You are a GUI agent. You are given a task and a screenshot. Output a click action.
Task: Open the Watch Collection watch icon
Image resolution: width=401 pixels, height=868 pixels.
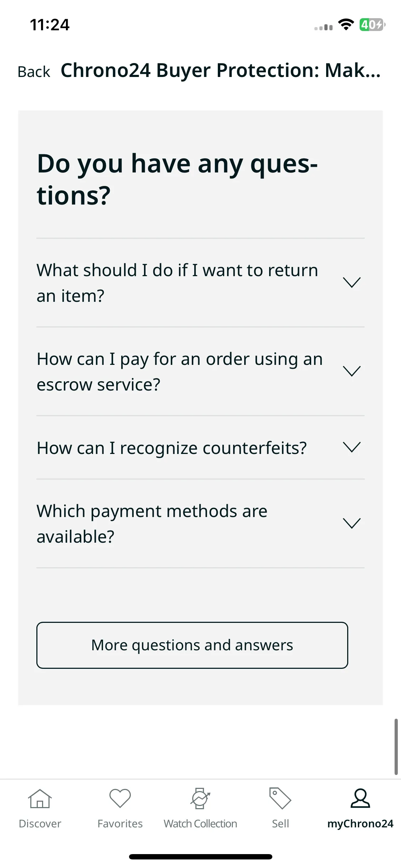[x=200, y=799]
